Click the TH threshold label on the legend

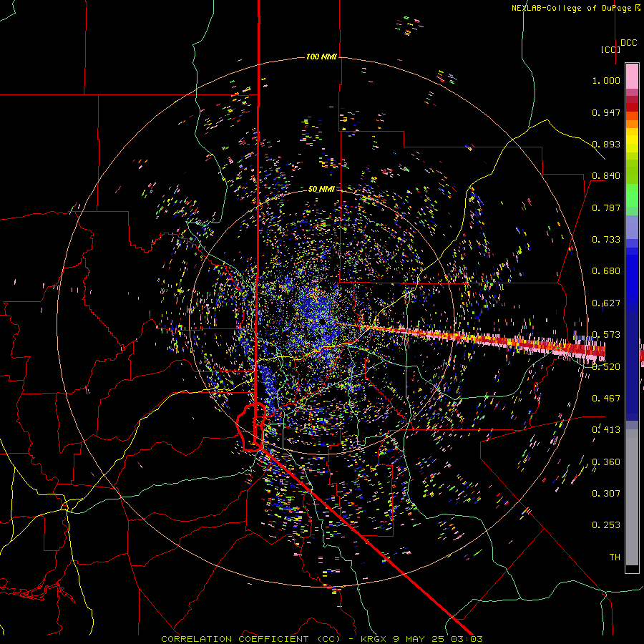coord(615,557)
